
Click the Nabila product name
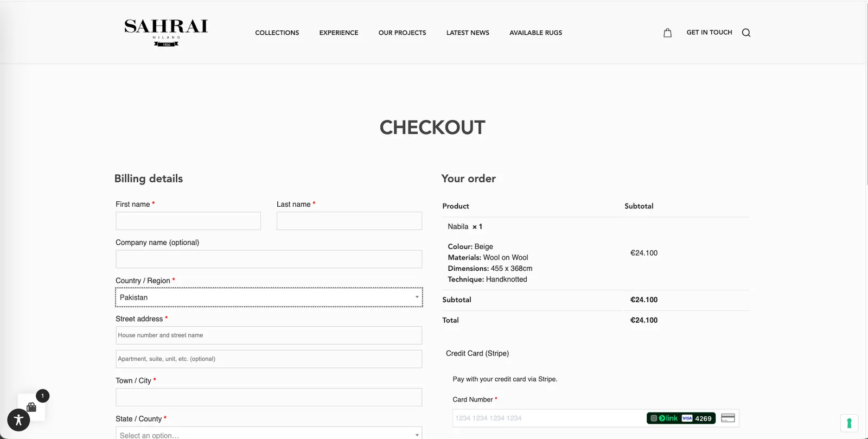458,226
